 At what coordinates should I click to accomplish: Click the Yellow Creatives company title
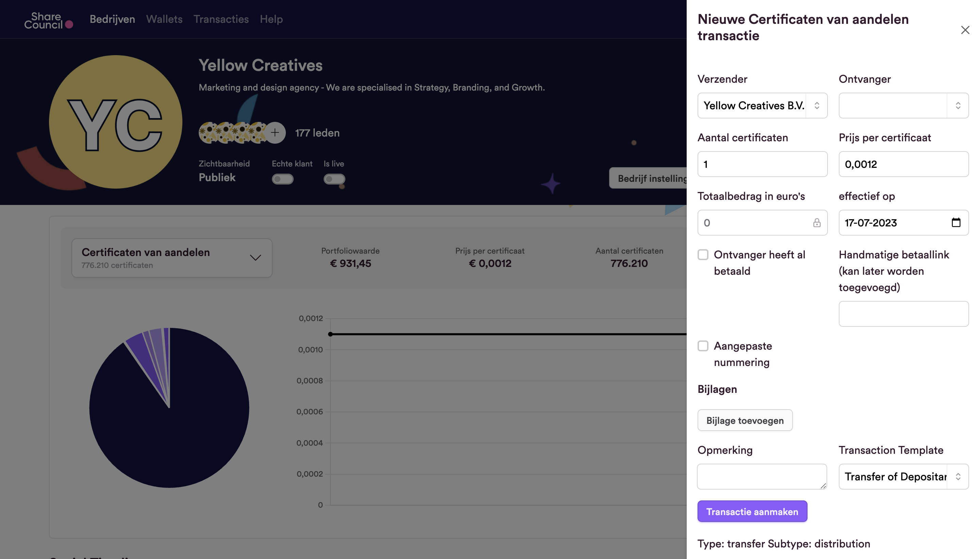tap(261, 65)
